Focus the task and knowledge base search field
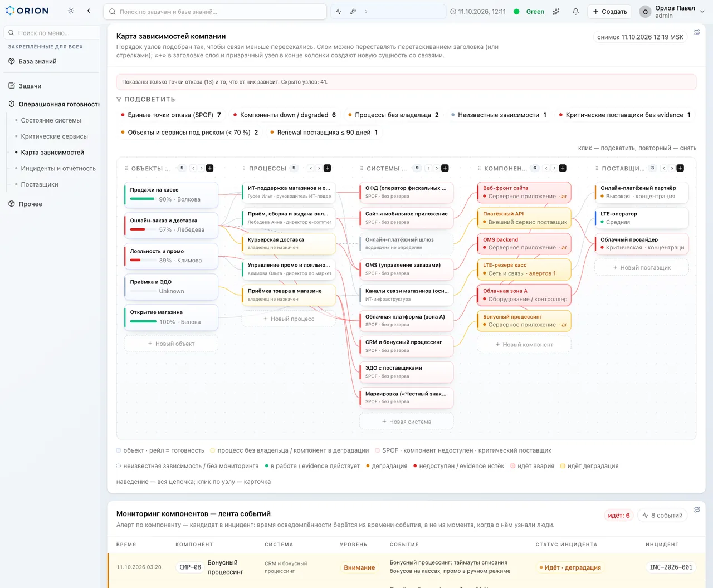The width and height of the screenshot is (713, 588). click(x=215, y=11)
